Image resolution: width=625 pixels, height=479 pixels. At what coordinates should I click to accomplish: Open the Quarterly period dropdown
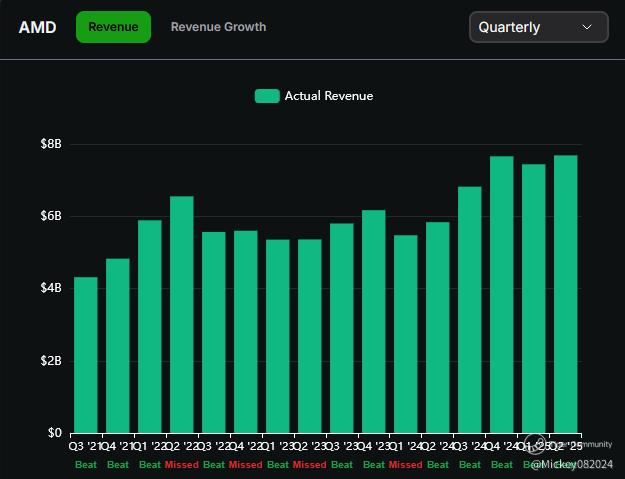538,27
